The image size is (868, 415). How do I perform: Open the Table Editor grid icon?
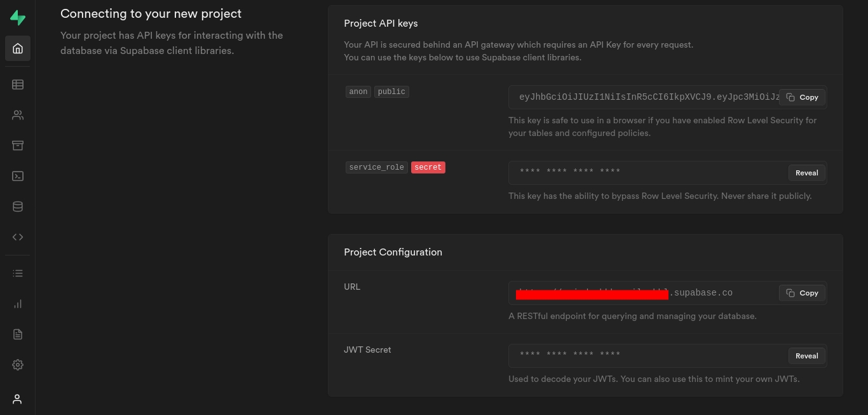[x=18, y=85]
